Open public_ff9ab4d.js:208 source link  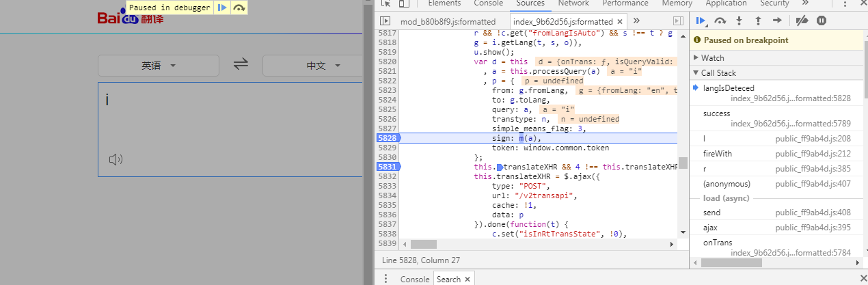tap(813, 139)
